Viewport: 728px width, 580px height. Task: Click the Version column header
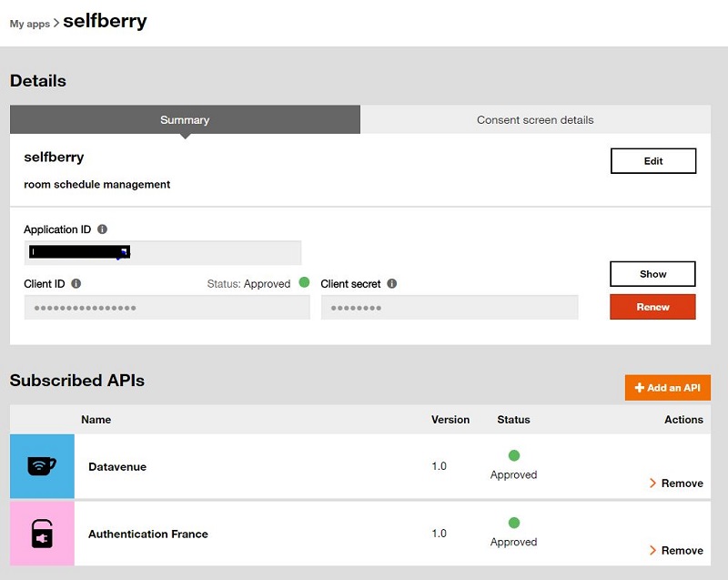pos(450,420)
